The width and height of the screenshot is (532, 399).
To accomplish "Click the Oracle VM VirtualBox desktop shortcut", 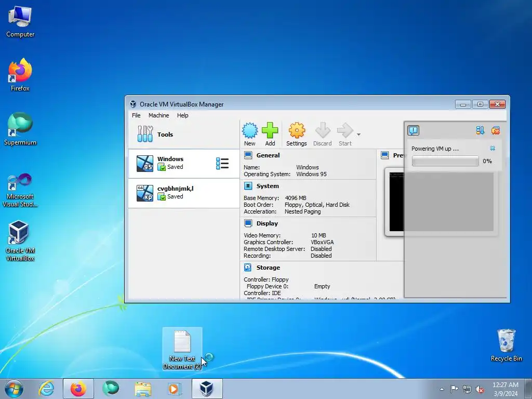I will click(x=20, y=241).
